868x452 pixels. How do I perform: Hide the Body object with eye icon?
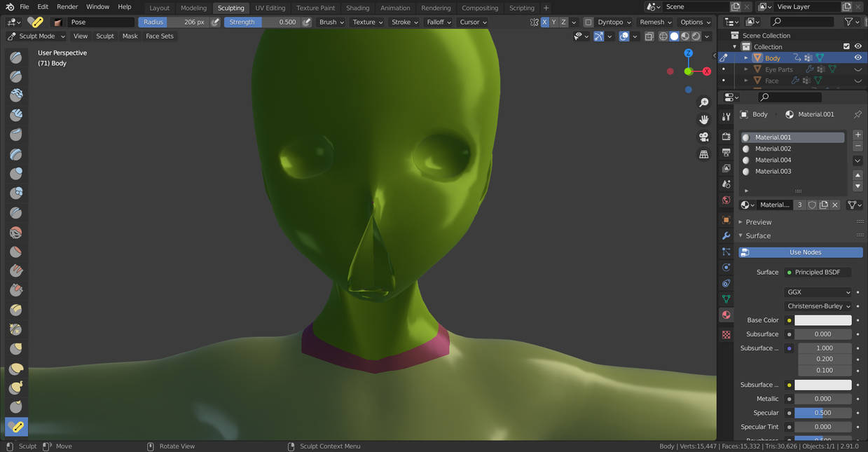click(x=858, y=58)
